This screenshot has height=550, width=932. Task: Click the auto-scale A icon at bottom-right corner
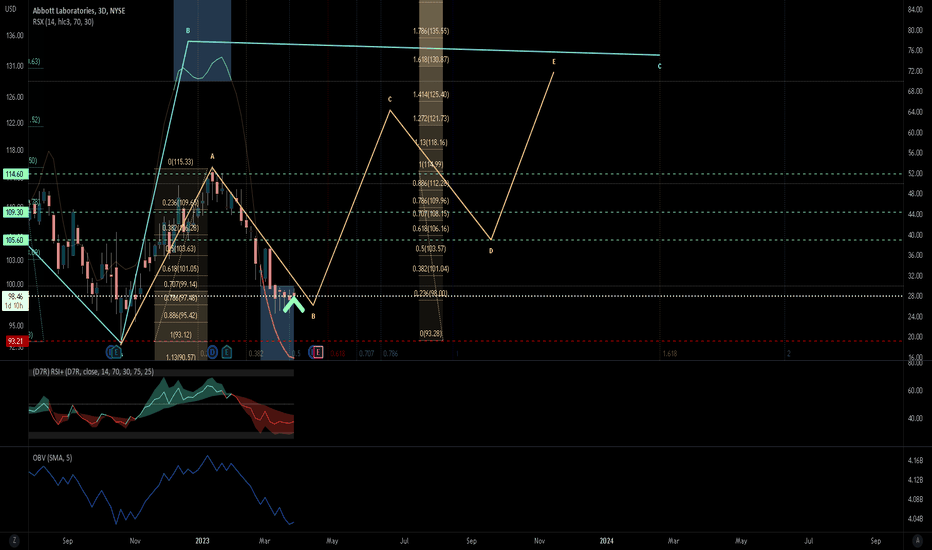coord(917,540)
